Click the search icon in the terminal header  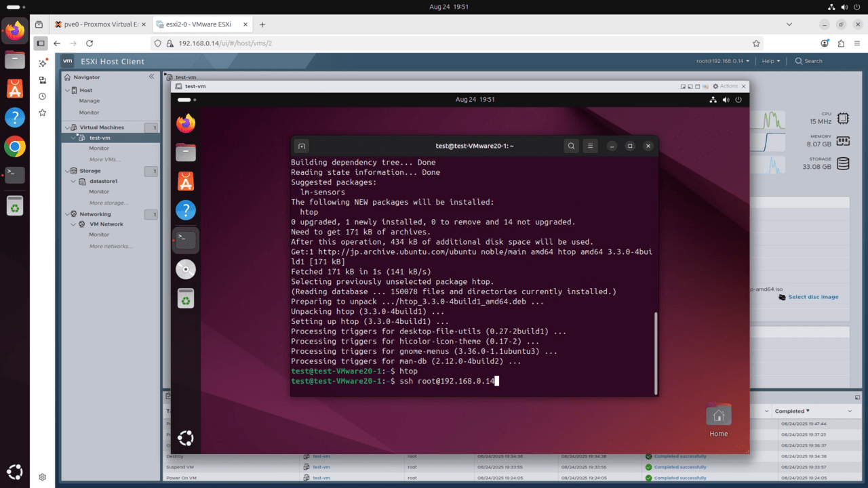tap(572, 146)
